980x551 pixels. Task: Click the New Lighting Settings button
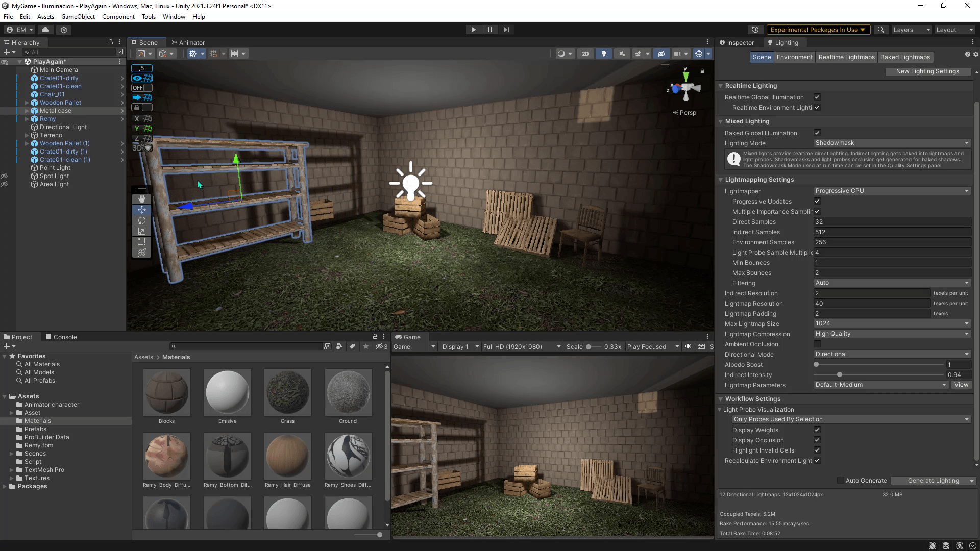[x=927, y=71]
